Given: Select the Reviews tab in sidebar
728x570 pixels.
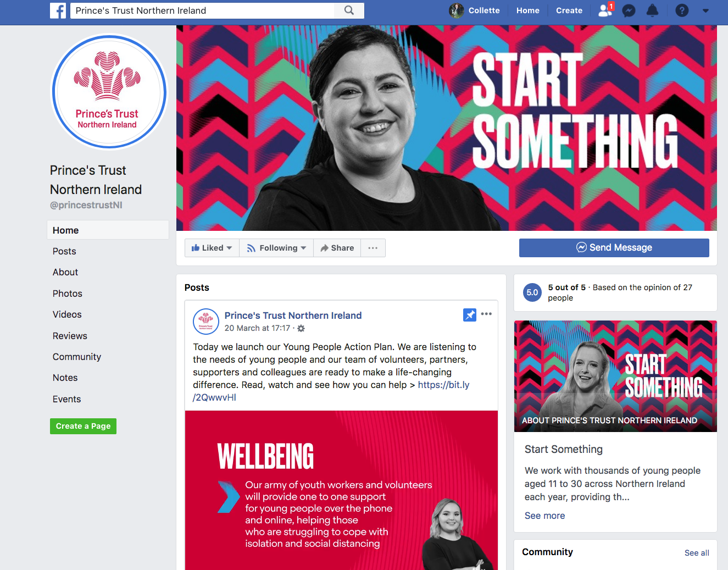Looking at the screenshot, I should (x=70, y=336).
